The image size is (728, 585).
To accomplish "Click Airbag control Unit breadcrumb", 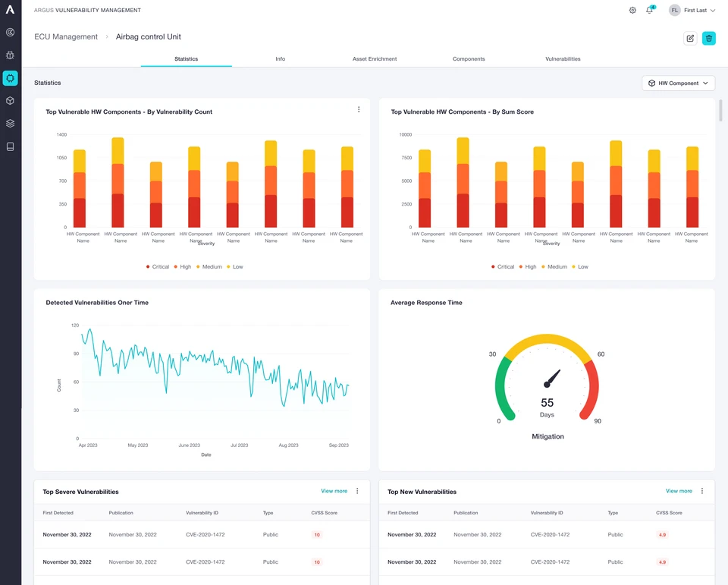I will [x=149, y=36].
